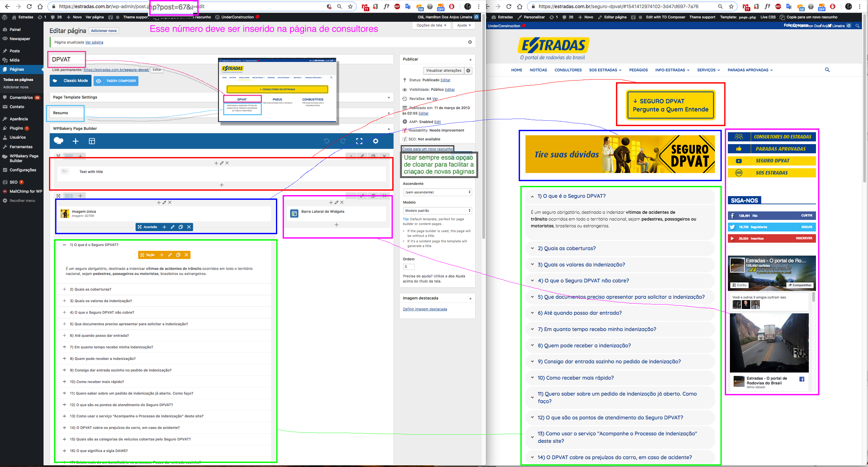This screenshot has height=467, width=868.
Task: Open Mídia in the WordPress sidebar
Action: [x=15, y=60]
